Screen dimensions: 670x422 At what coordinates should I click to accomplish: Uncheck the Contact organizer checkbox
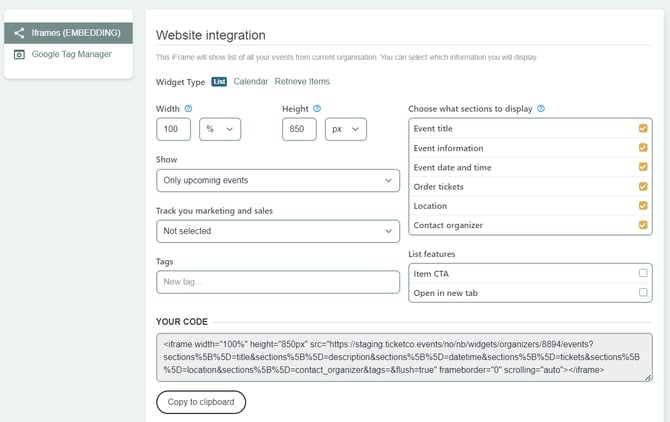tap(643, 225)
